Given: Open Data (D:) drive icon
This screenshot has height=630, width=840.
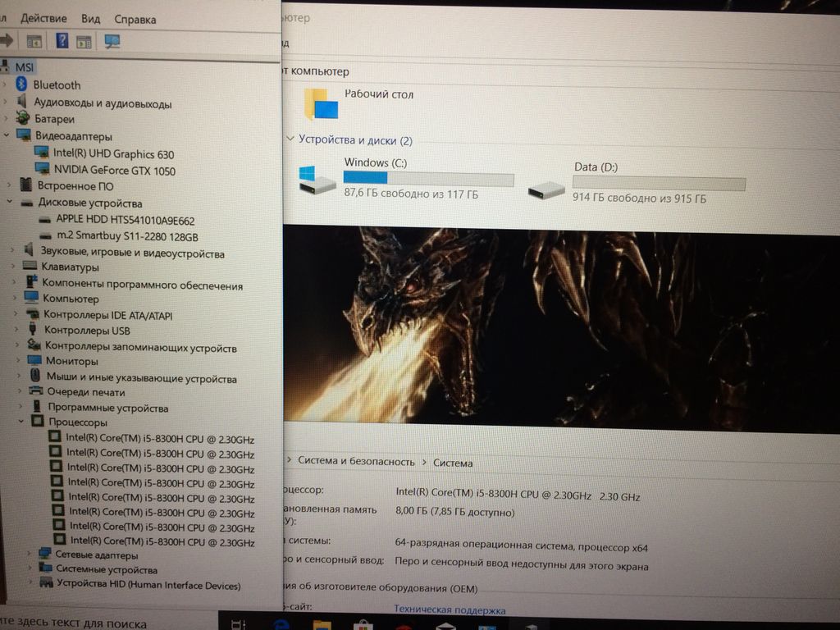Looking at the screenshot, I should [546, 189].
